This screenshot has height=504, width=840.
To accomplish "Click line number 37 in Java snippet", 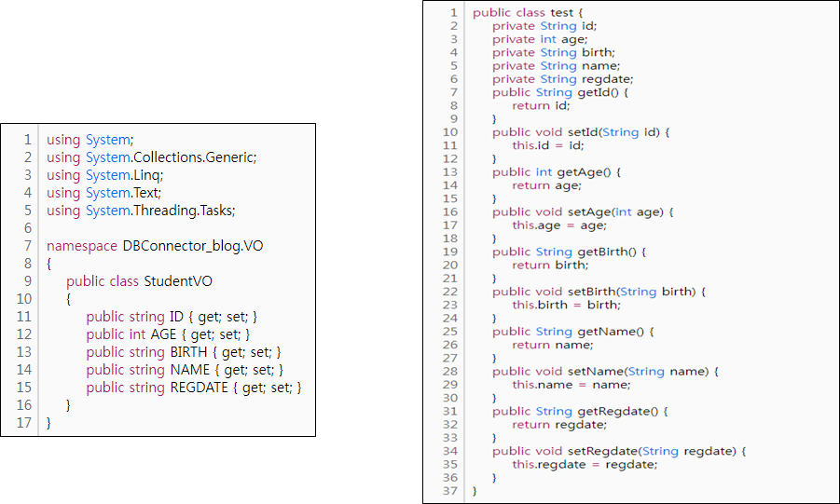I will (450, 491).
